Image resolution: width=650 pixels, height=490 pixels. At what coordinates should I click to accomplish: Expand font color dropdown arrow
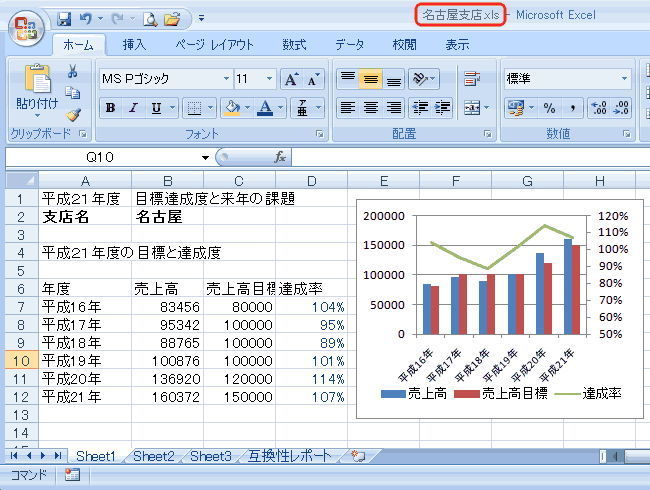[x=281, y=109]
